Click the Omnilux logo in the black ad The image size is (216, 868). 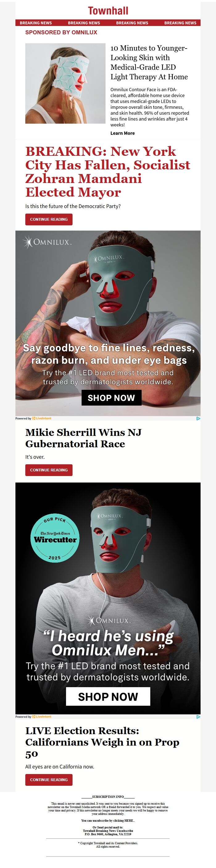pos(108,621)
